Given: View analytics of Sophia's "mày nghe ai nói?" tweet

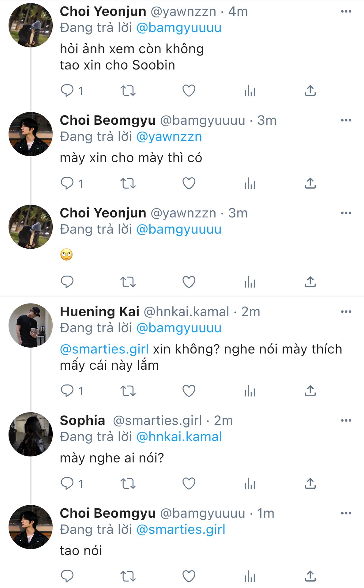Looking at the screenshot, I should [x=250, y=484].
